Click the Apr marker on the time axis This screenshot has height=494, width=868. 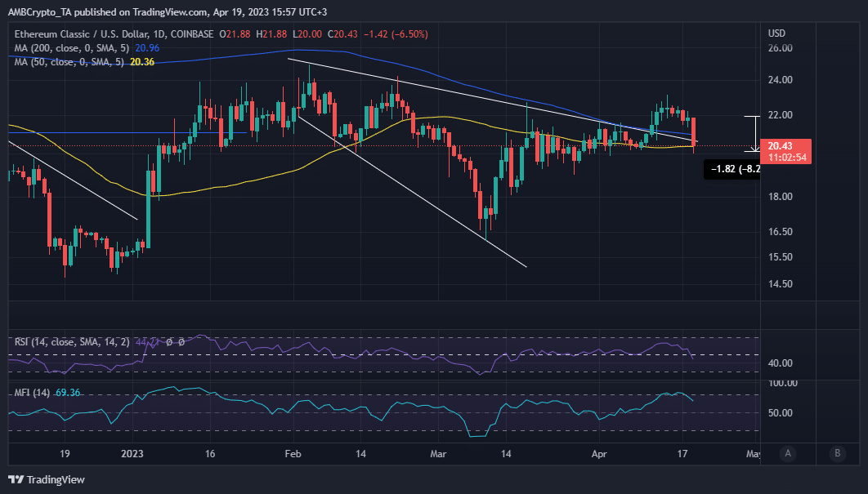coord(599,454)
